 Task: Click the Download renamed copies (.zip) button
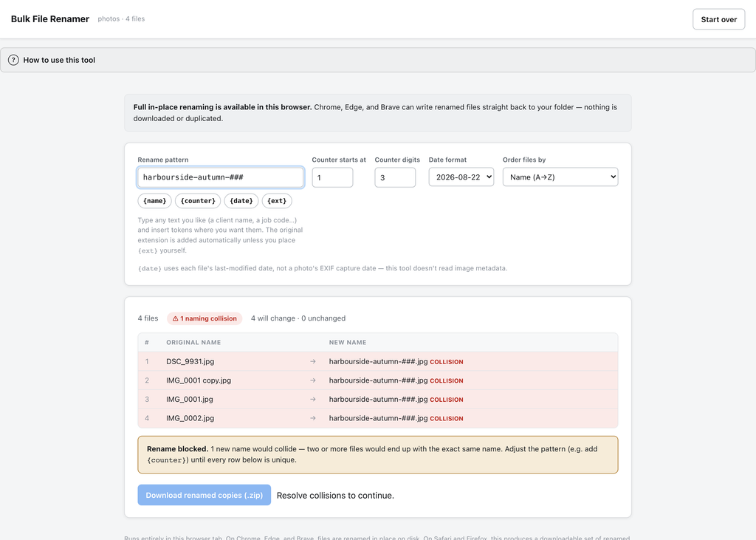204,495
